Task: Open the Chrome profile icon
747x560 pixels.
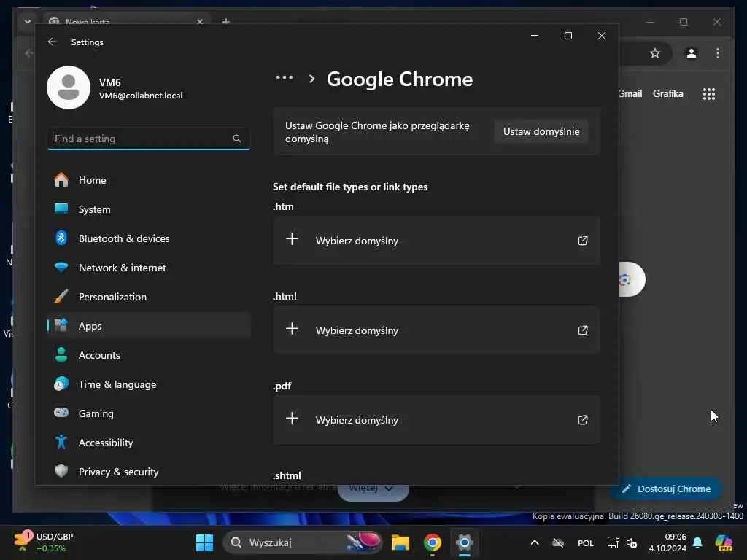Action: coord(692,53)
